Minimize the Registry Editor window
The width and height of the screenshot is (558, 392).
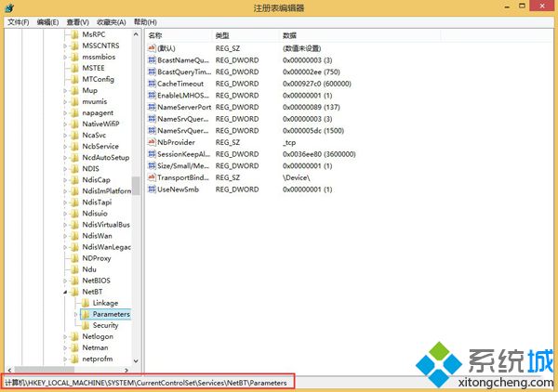point(507,7)
